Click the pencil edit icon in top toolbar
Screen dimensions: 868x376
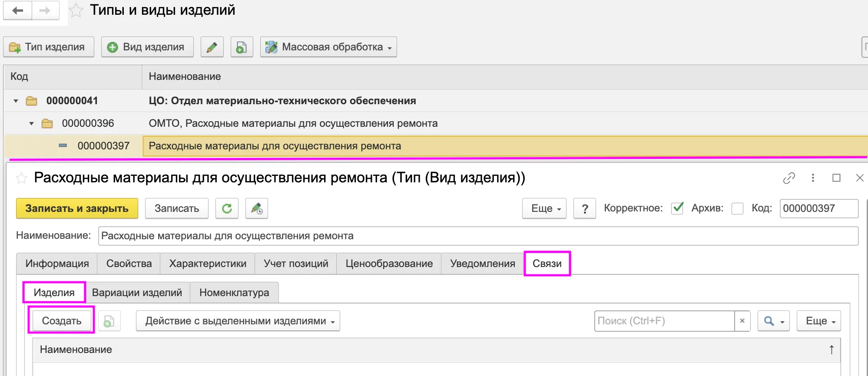tap(212, 47)
